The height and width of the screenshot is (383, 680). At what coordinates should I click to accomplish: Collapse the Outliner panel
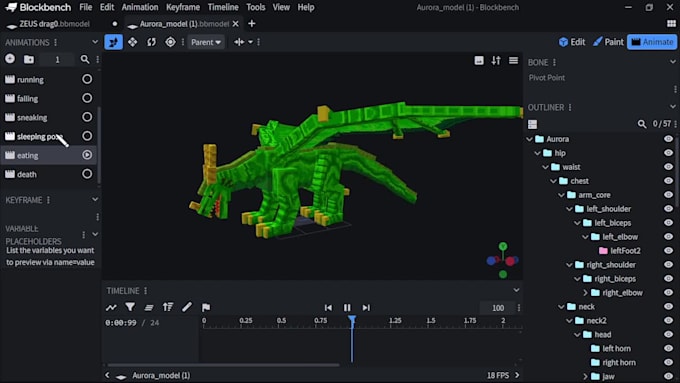coord(673,107)
